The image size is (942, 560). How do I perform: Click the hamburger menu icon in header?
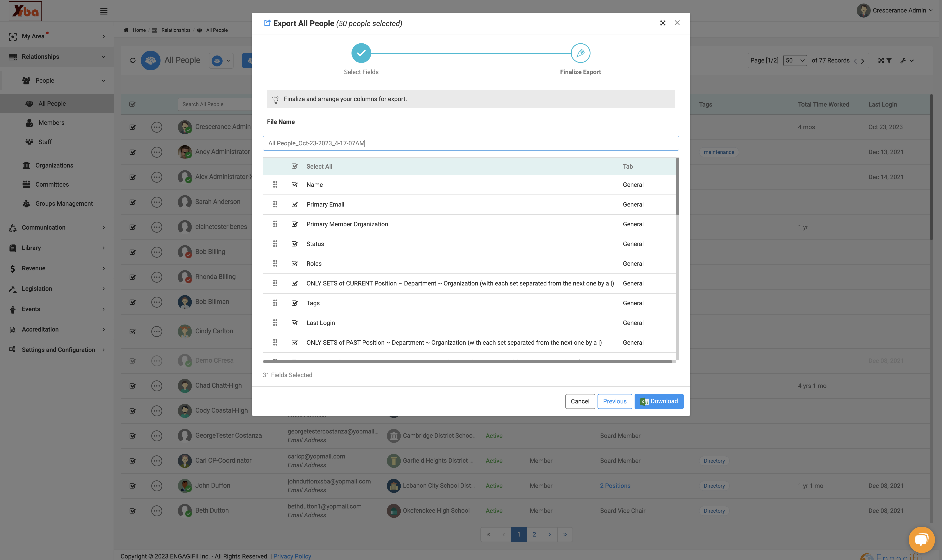click(104, 11)
